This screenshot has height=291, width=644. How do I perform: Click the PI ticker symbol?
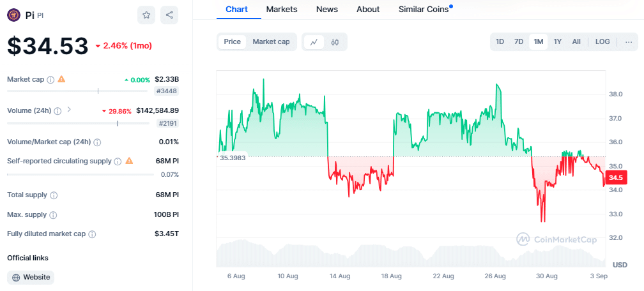coord(40,15)
